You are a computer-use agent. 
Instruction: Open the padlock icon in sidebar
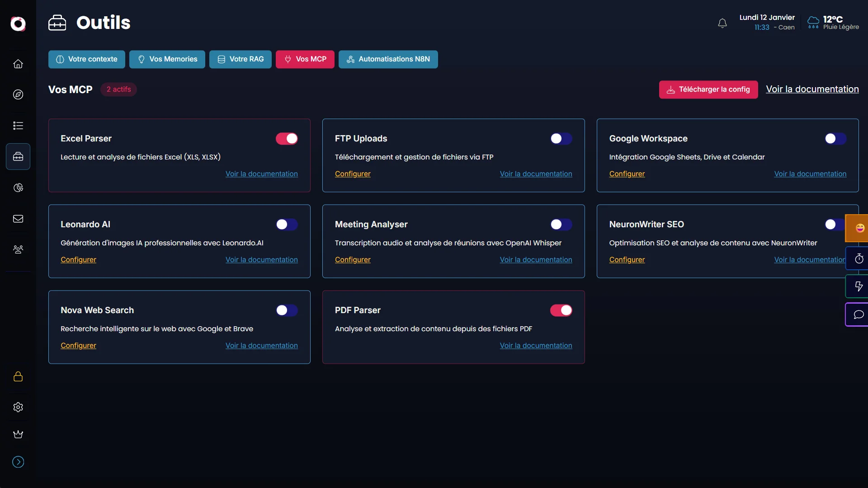coord(18,376)
